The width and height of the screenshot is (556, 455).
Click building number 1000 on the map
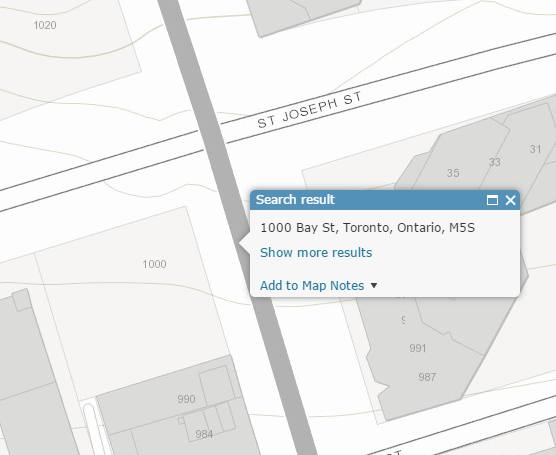point(154,264)
